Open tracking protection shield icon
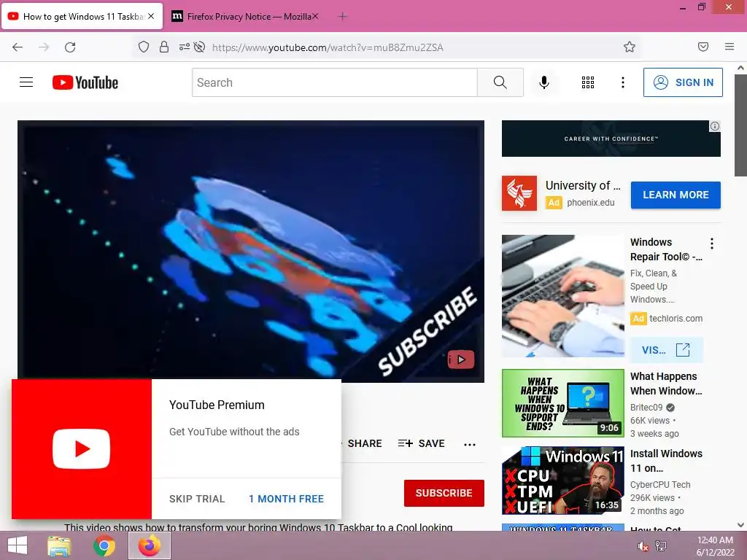Screen dimensions: 747x560 pos(144,47)
